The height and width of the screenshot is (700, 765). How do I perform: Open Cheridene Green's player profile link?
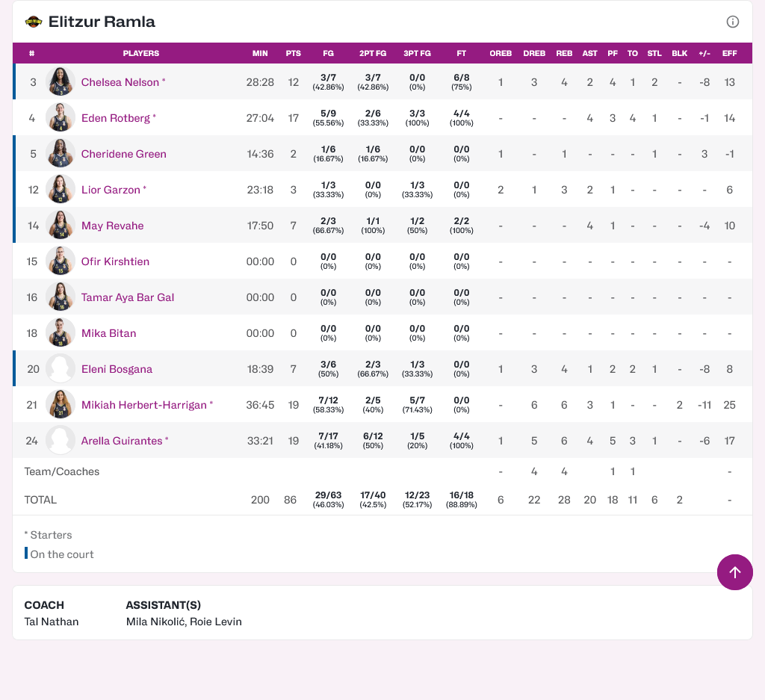(123, 154)
